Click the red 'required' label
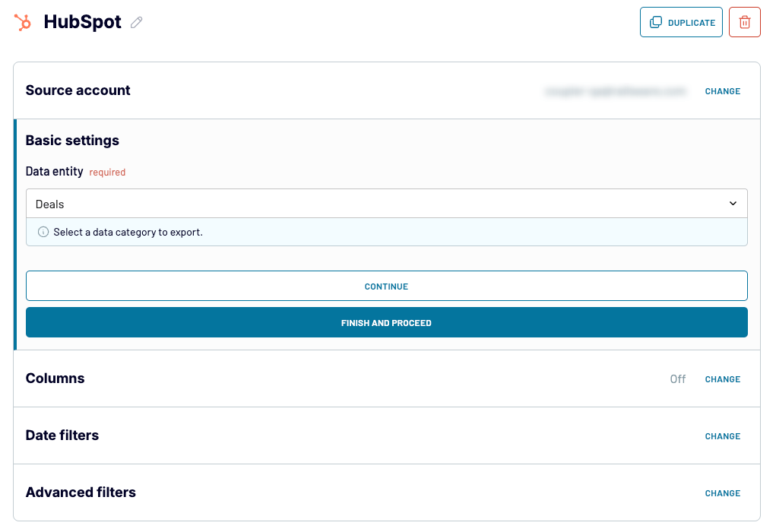Screen dimensions: 776x532 coord(107,173)
